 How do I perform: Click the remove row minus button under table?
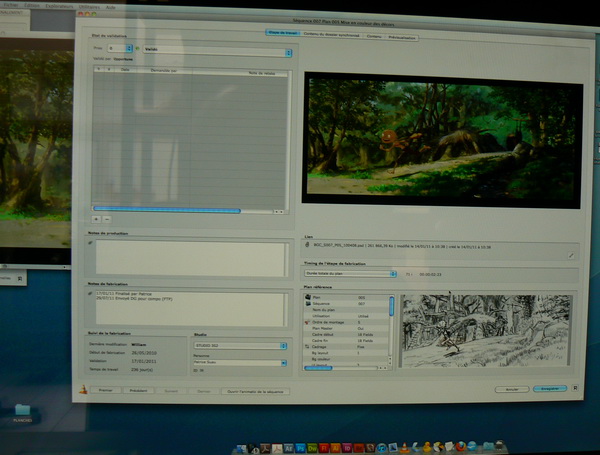107,217
